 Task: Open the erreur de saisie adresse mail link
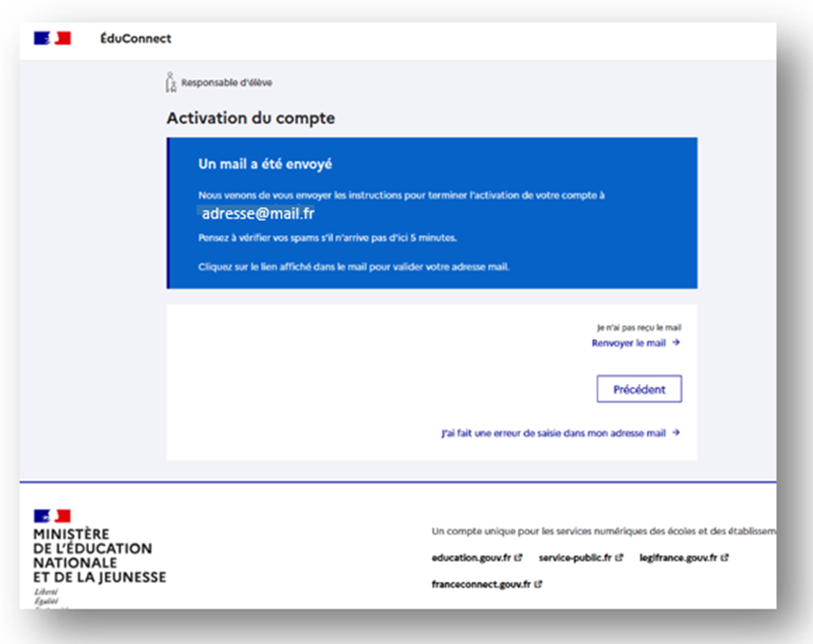(553, 433)
